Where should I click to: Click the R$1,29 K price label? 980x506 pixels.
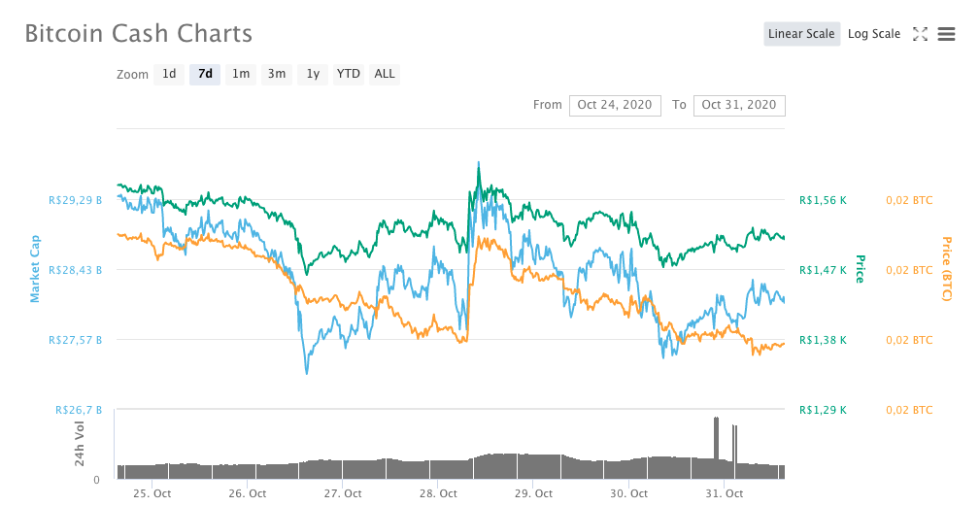click(x=823, y=411)
